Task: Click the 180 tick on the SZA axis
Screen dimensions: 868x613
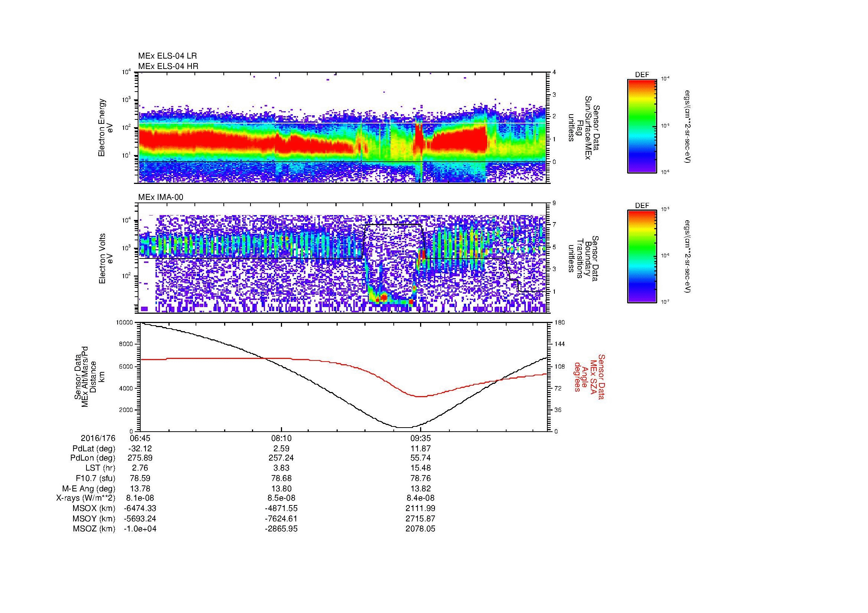Action: coord(559,322)
